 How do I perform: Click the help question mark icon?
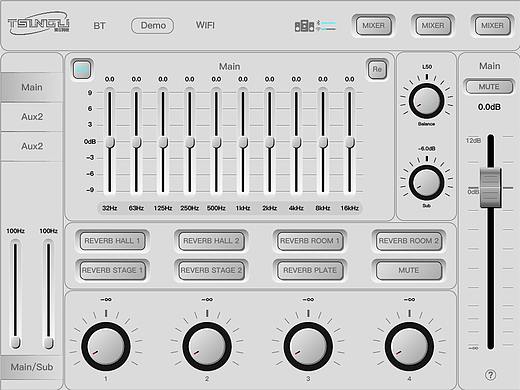click(490, 375)
